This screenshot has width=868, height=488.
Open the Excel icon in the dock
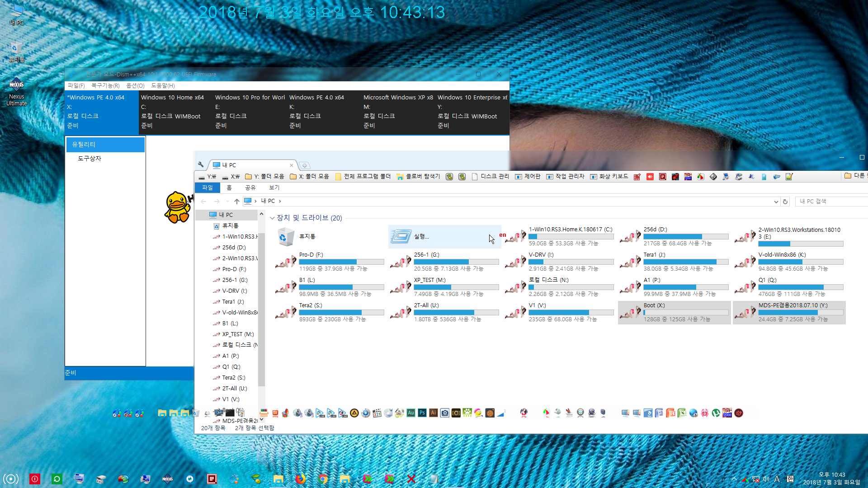(x=682, y=413)
